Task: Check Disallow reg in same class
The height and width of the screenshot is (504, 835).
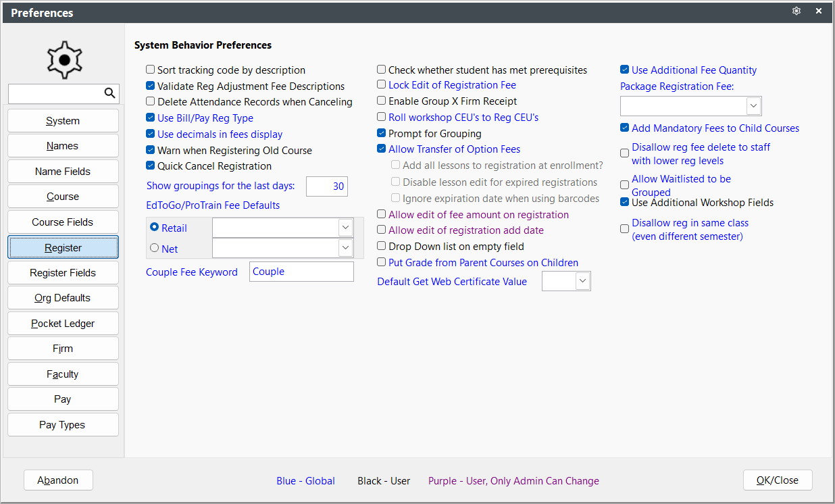Action: (625, 229)
